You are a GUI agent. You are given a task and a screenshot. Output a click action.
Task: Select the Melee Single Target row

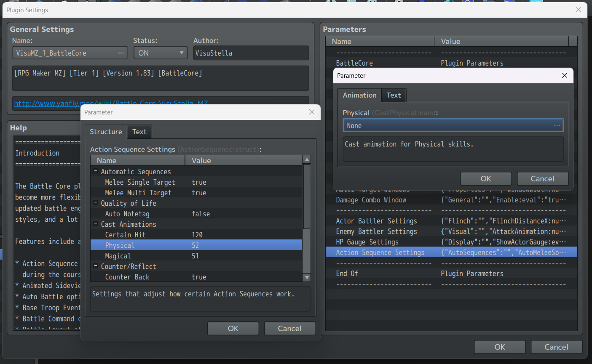196,182
